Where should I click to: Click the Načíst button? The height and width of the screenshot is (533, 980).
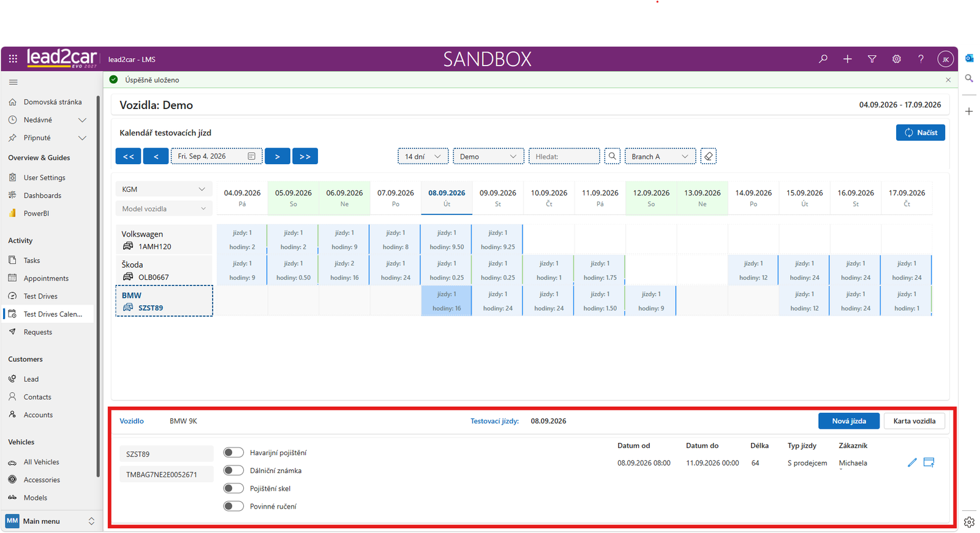pyautogui.click(x=921, y=132)
